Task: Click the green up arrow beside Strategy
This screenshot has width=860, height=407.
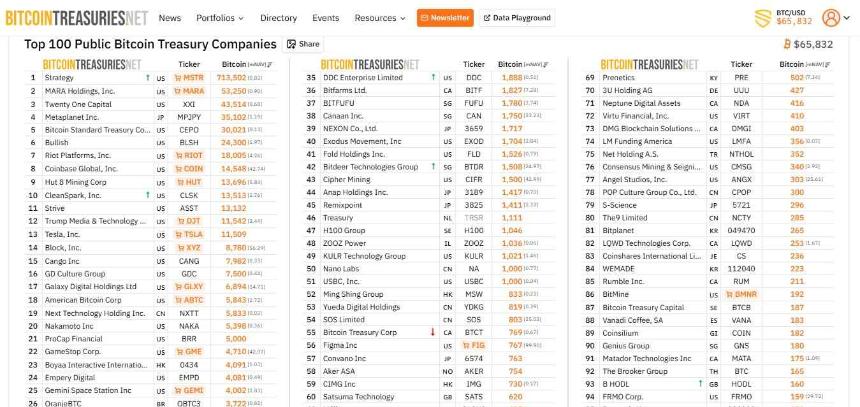Action: click(x=148, y=77)
